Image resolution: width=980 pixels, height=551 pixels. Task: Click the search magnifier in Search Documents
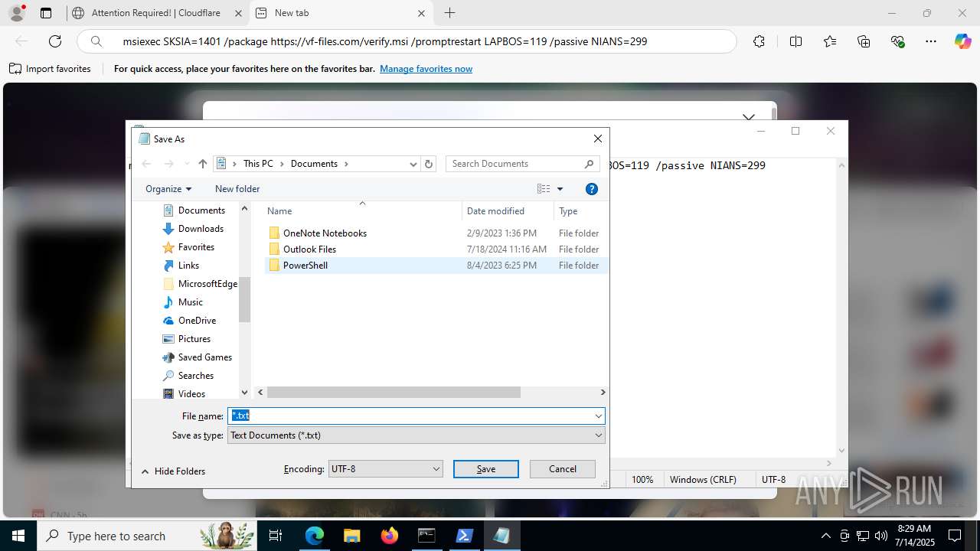pos(589,164)
